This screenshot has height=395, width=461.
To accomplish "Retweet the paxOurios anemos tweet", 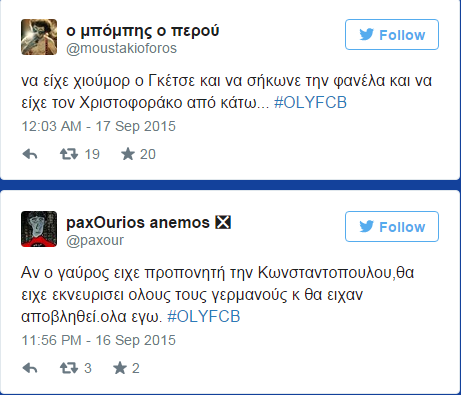I will coord(69,368).
